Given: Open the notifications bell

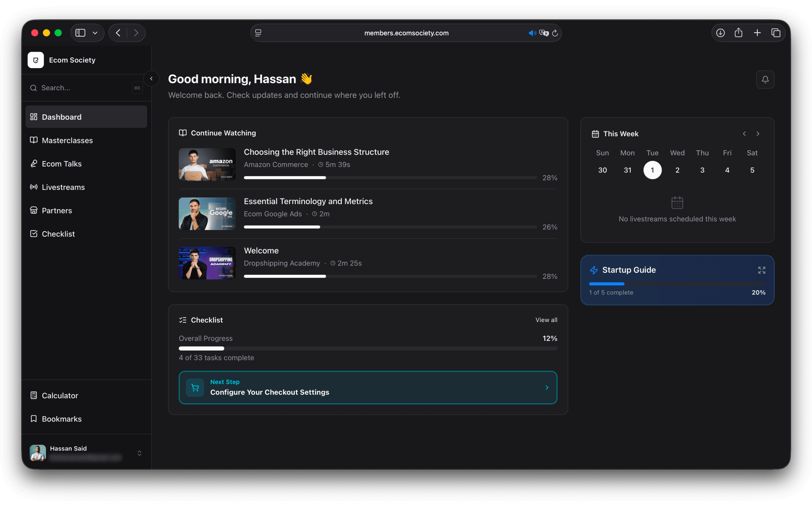Looking at the screenshot, I should 765,80.
